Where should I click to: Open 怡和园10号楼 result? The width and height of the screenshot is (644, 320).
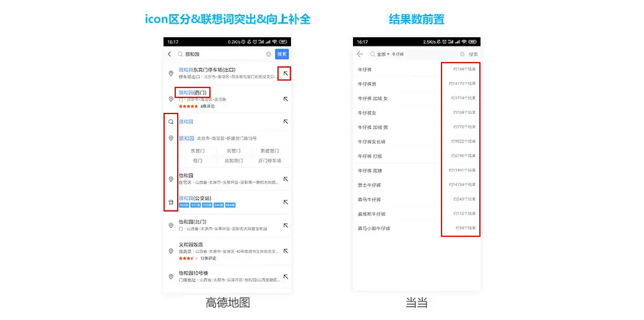click(x=193, y=273)
